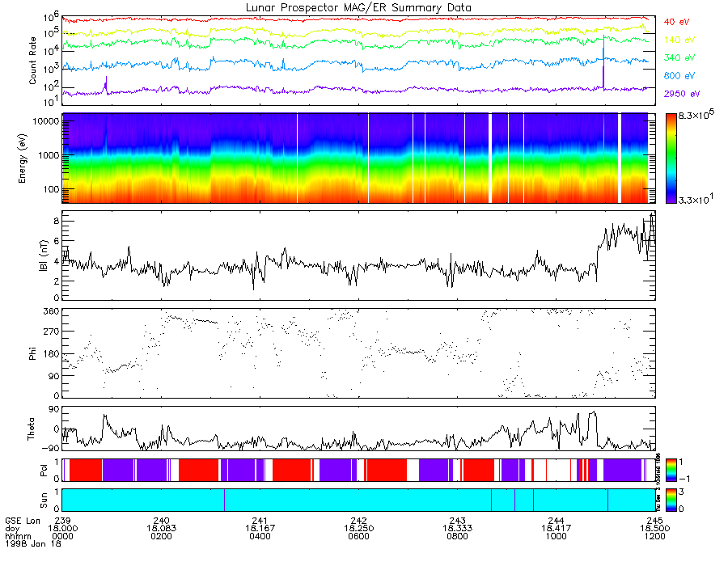Click the Theta axis label

coord(31,429)
